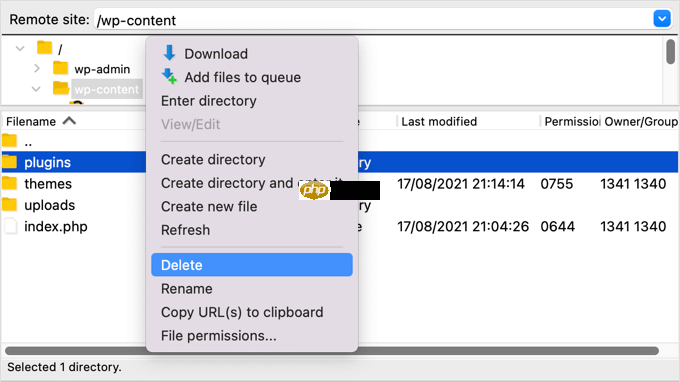Click the parent directory folder icon
This screenshot has height=382, width=680.
[x=10, y=140]
